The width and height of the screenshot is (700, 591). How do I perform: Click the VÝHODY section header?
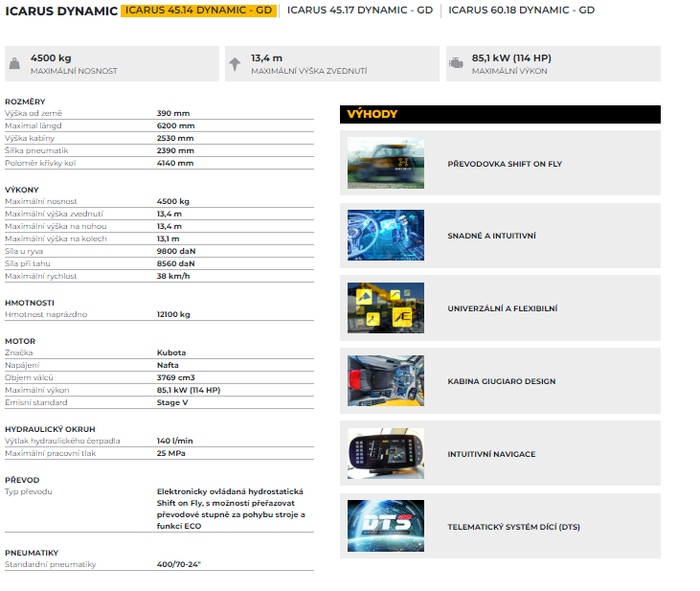[x=500, y=114]
